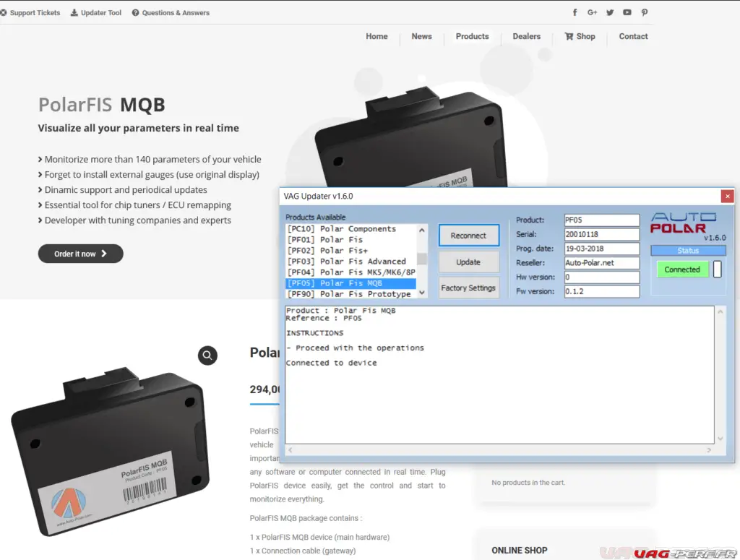Click the log area scroll right arrow
This screenshot has width=740, height=560.
(x=709, y=450)
